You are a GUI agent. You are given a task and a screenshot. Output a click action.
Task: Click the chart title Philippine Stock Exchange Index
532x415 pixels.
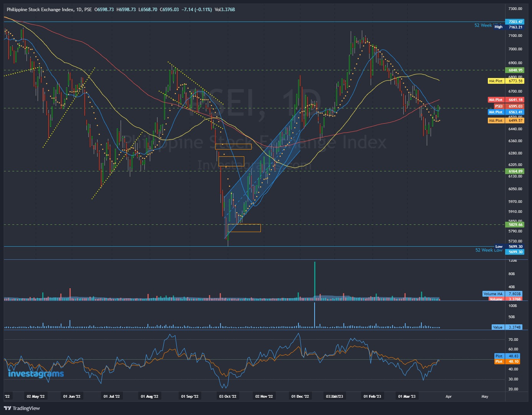[40, 10]
